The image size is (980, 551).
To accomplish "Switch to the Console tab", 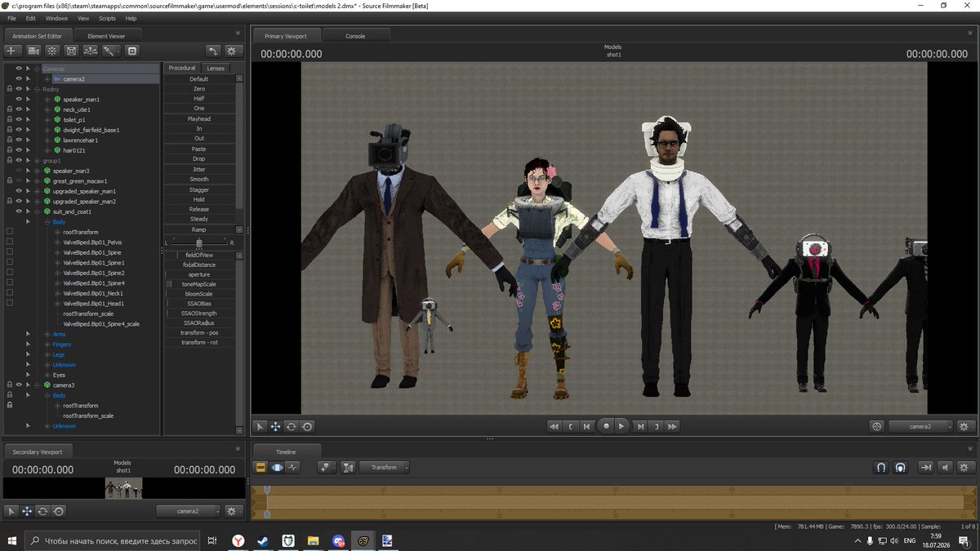I will tap(355, 36).
